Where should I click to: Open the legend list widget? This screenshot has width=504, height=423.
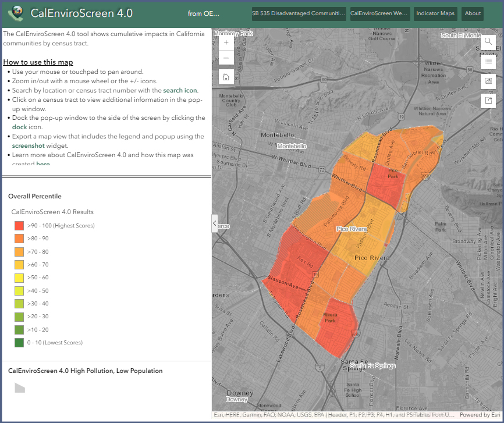pyautogui.click(x=488, y=61)
